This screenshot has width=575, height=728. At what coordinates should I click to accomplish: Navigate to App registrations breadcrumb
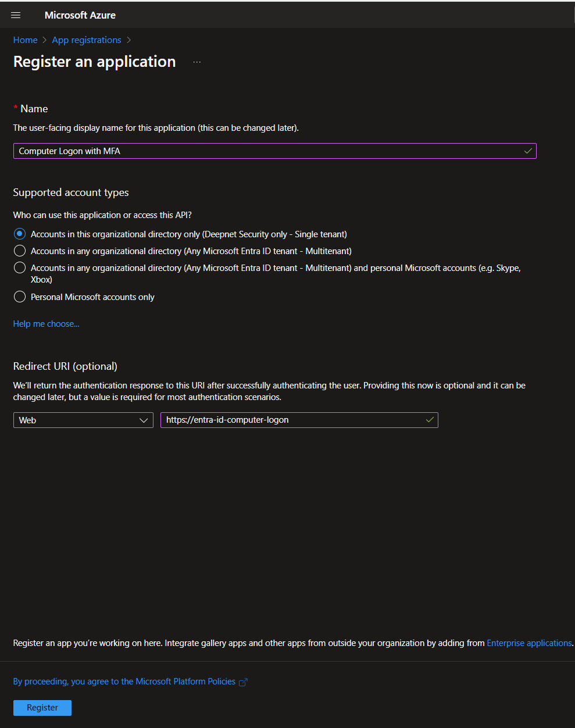click(x=87, y=40)
